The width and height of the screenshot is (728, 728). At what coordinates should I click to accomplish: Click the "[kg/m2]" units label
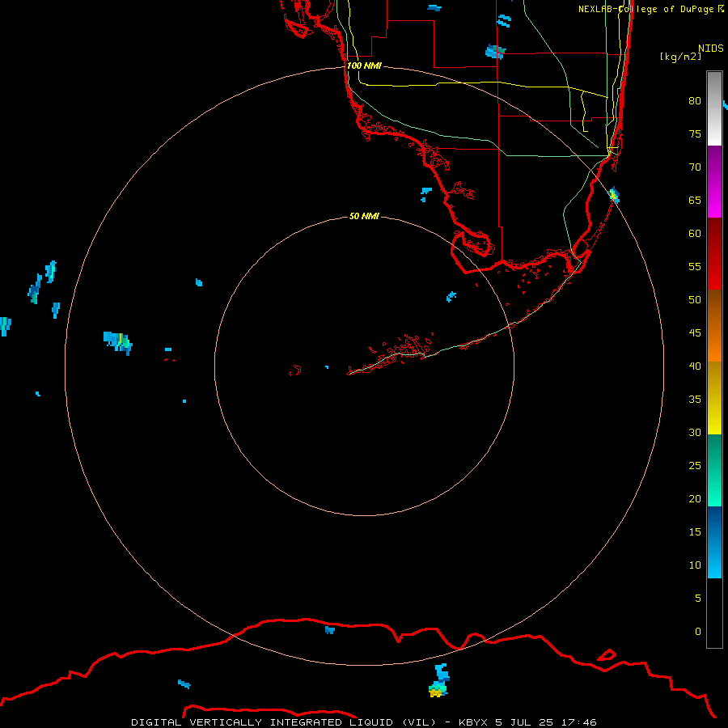(680, 57)
